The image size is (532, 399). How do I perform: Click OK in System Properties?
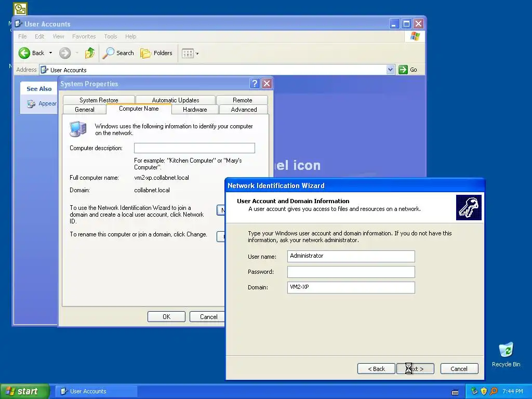(x=166, y=316)
